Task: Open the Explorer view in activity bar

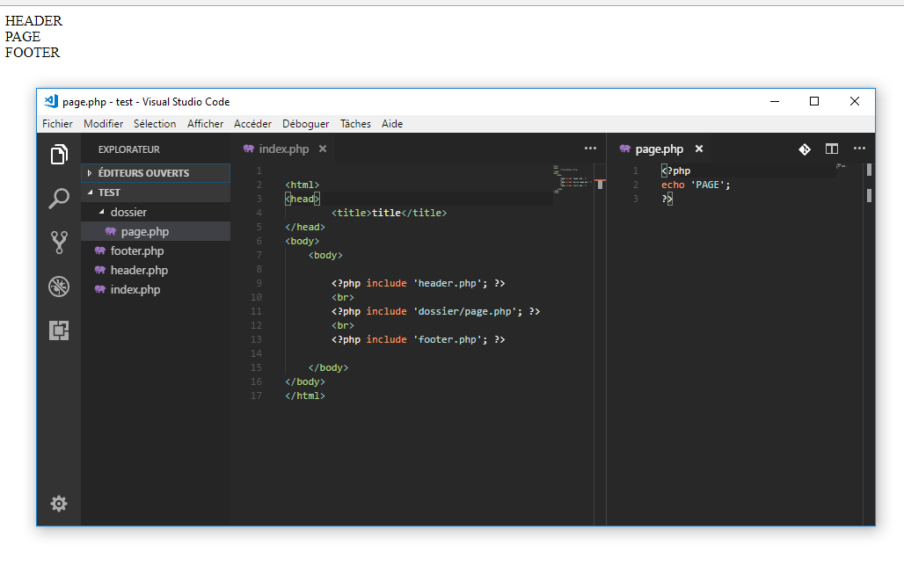Action: (59, 155)
